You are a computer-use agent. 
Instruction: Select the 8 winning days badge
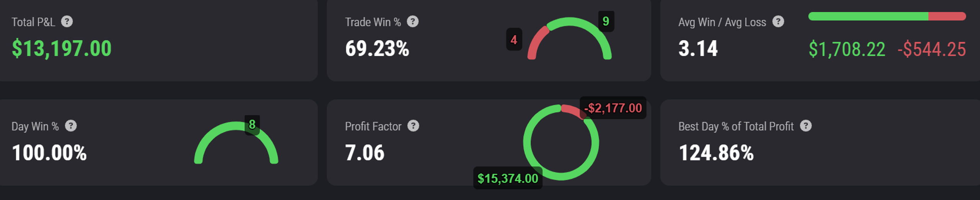click(x=252, y=125)
